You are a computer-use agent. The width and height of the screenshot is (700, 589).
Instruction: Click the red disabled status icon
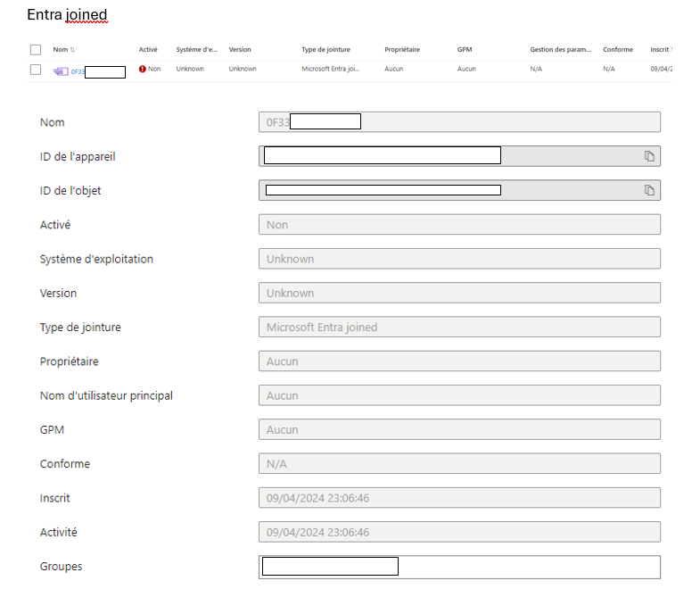[x=143, y=69]
